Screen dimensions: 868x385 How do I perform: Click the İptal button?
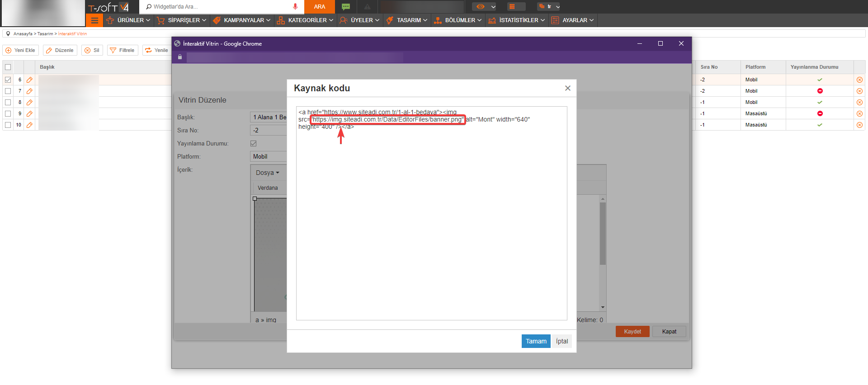(x=562, y=341)
